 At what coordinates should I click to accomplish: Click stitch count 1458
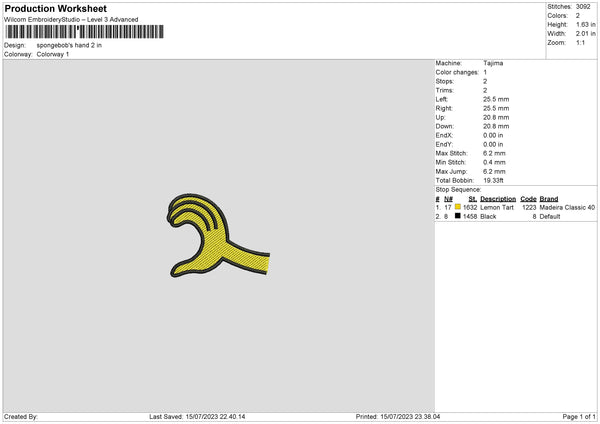470,217
